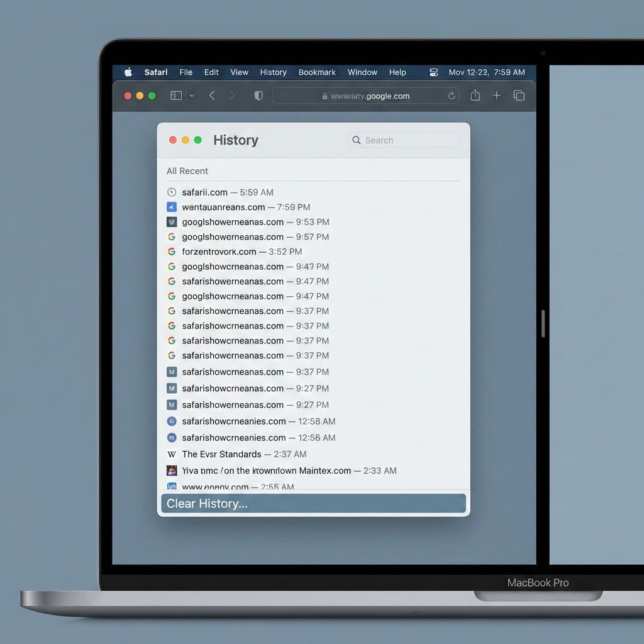
Task: Open Control Center in menu bar
Action: point(433,72)
